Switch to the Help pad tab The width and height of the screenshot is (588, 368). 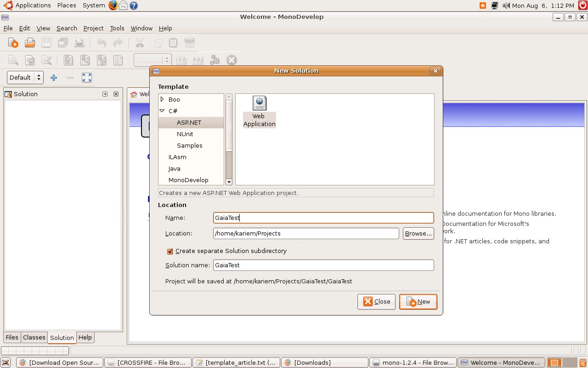pyautogui.click(x=85, y=337)
